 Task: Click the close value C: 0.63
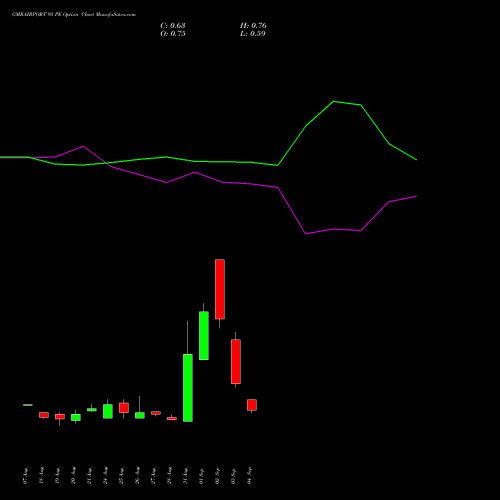(x=173, y=26)
